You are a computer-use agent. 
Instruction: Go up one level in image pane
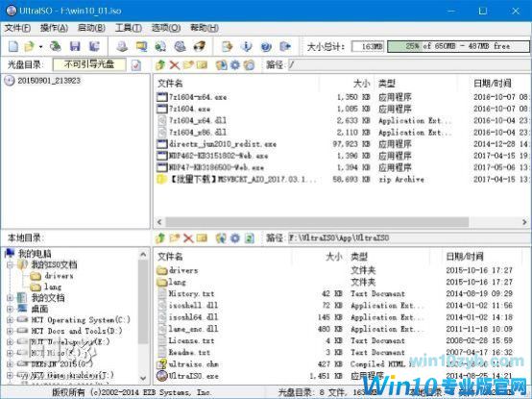pos(160,64)
